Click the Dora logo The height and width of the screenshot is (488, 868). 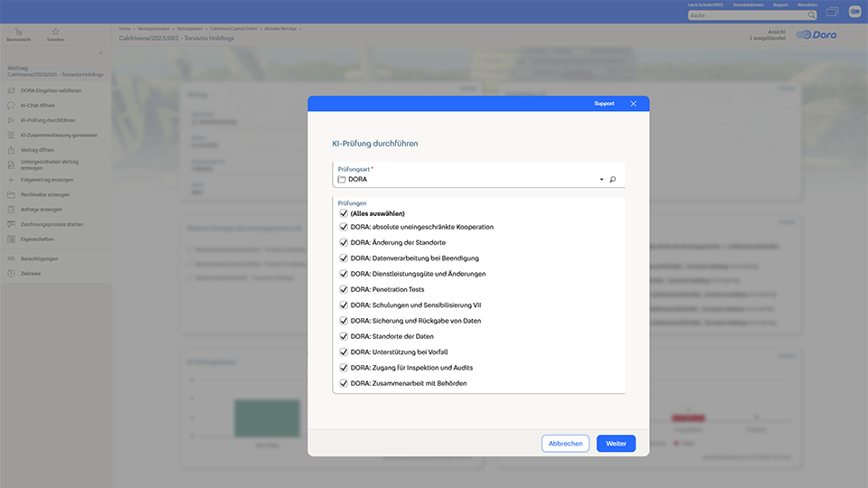click(x=816, y=35)
